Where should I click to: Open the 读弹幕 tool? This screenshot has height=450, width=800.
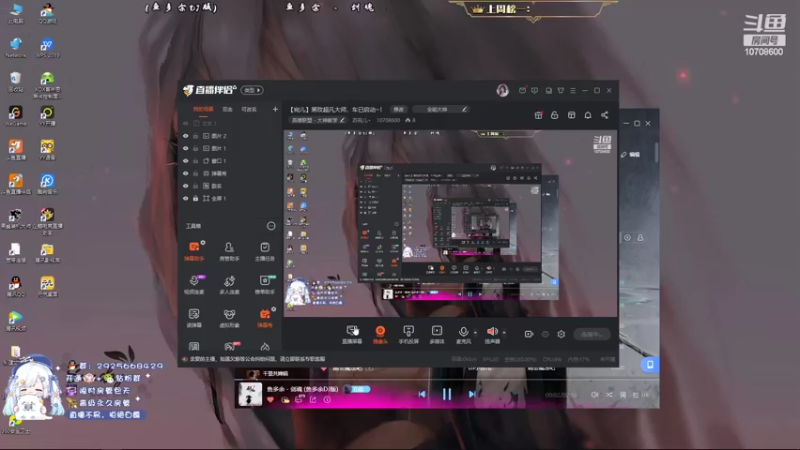(x=194, y=317)
